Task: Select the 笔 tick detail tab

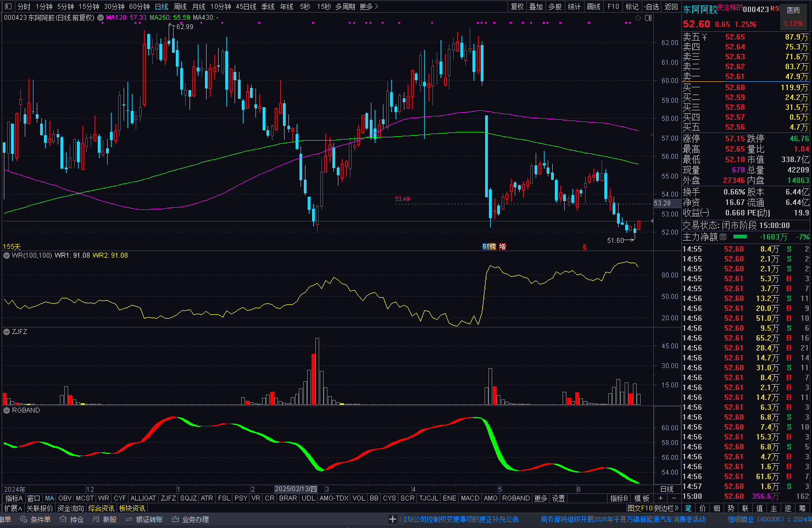Action: coord(688,508)
